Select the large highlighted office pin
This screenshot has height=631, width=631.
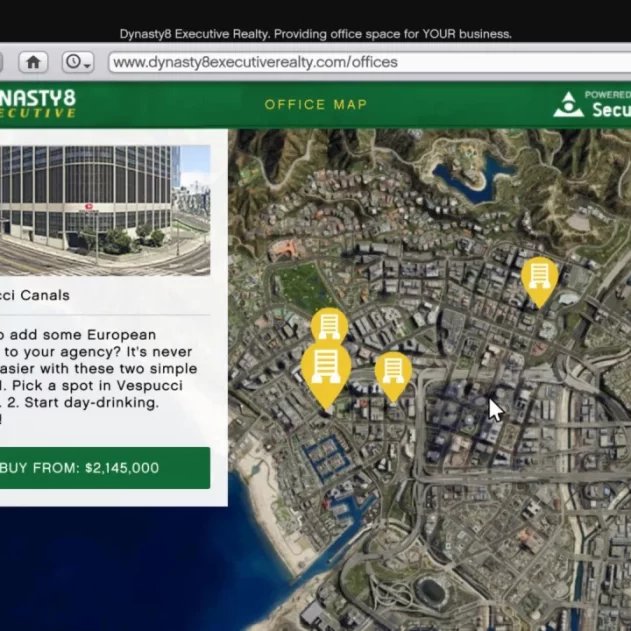pyautogui.click(x=326, y=374)
